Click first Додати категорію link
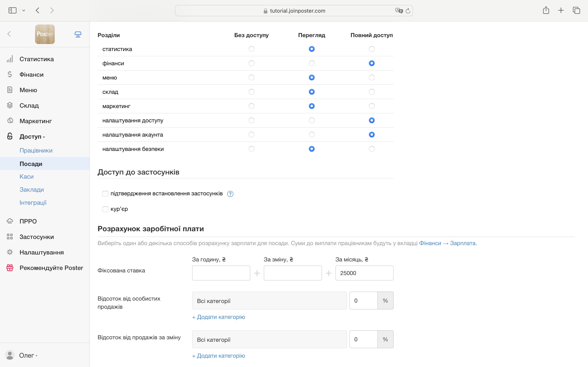588x367 pixels. tap(218, 317)
